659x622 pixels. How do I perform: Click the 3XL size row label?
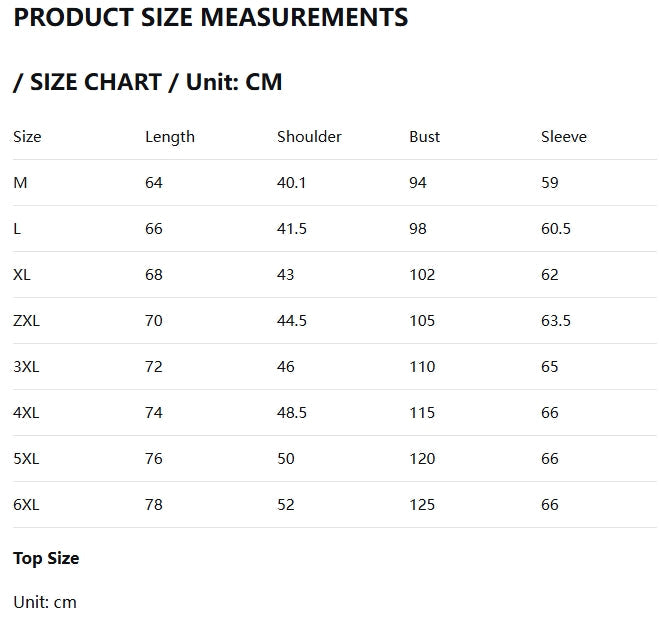pos(26,367)
